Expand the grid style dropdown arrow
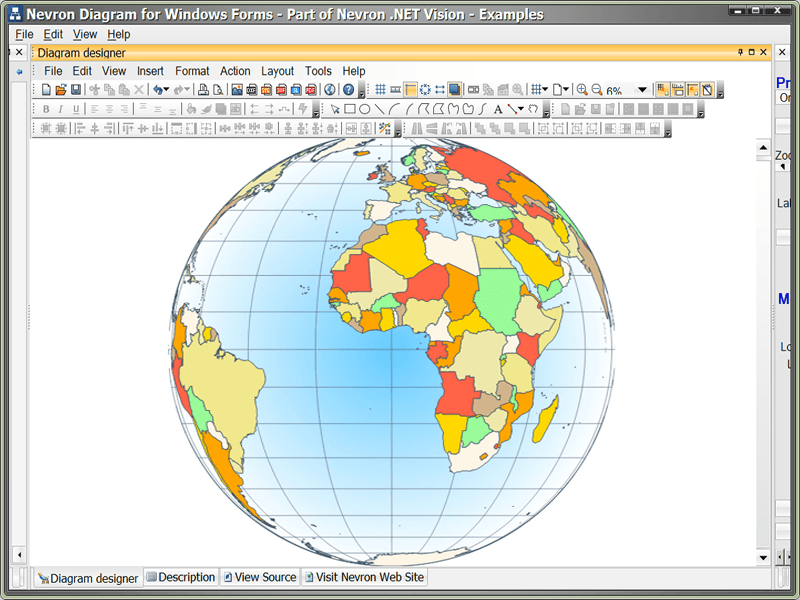The height and width of the screenshot is (600, 800). (x=545, y=90)
